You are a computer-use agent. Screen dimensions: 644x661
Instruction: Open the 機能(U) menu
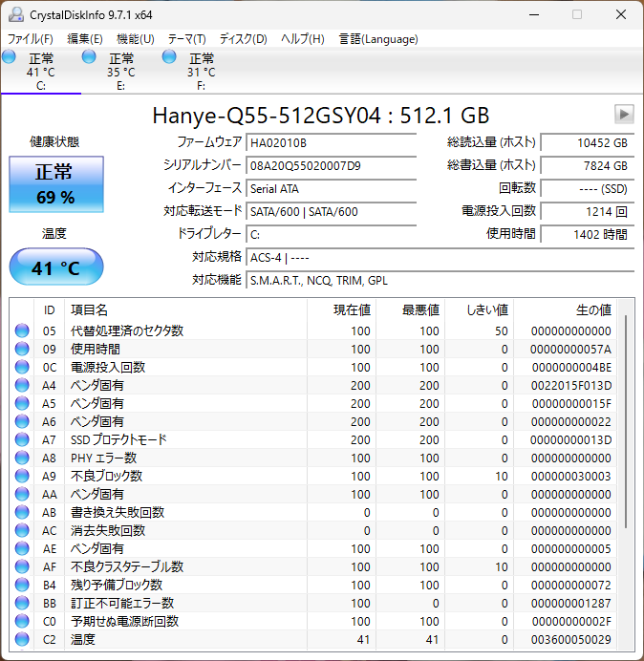[136, 39]
